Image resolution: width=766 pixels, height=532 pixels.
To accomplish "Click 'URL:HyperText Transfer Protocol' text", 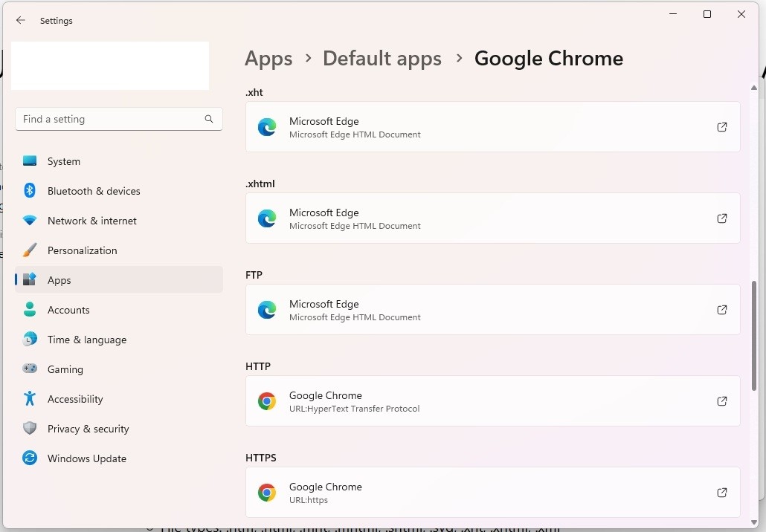I will (354, 409).
